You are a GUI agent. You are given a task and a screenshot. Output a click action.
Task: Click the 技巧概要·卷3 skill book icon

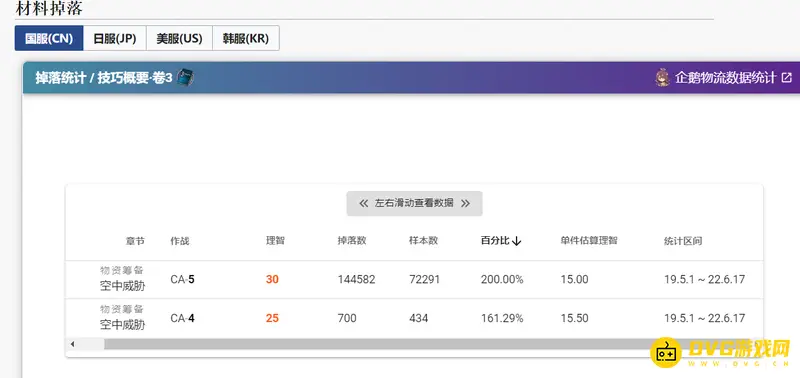(185, 78)
